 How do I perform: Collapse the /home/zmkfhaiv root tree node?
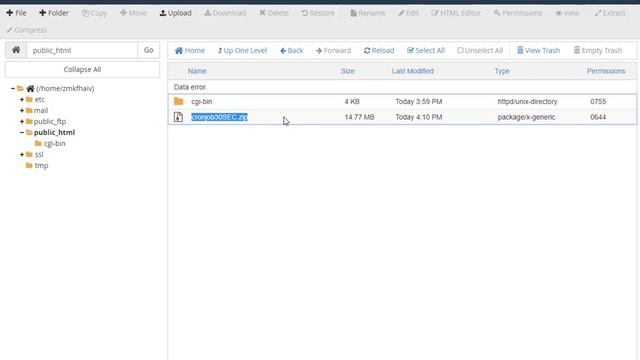[x=13, y=89]
